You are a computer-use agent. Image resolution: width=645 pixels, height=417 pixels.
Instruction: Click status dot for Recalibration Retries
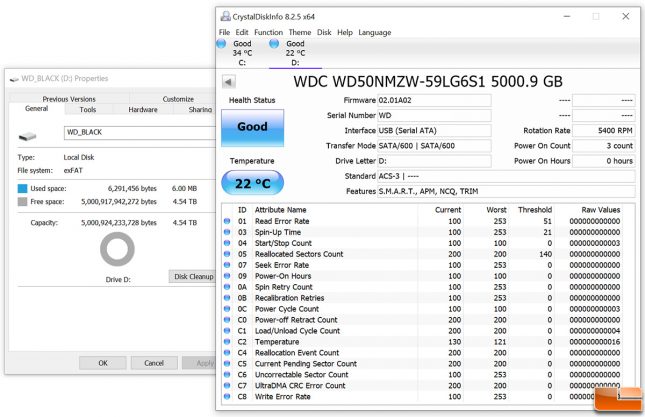tap(227, 298)
